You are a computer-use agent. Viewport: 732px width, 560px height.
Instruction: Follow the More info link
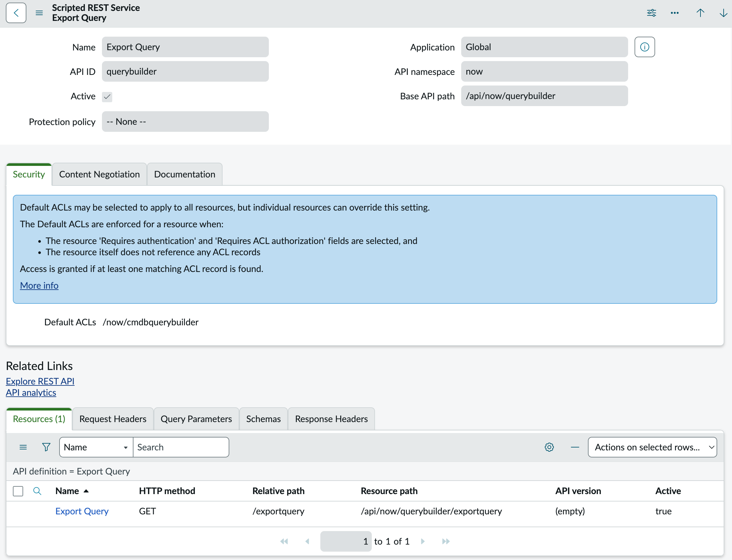coord(39,285)
